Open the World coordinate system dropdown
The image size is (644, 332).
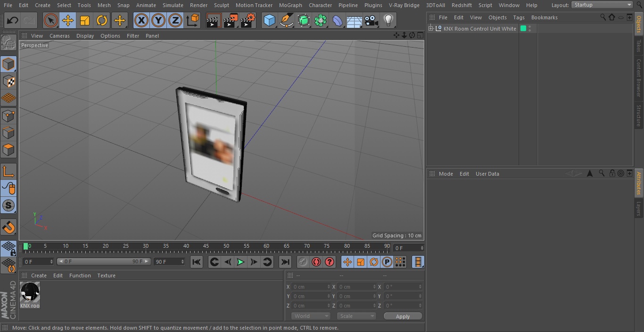coord(310,316)
